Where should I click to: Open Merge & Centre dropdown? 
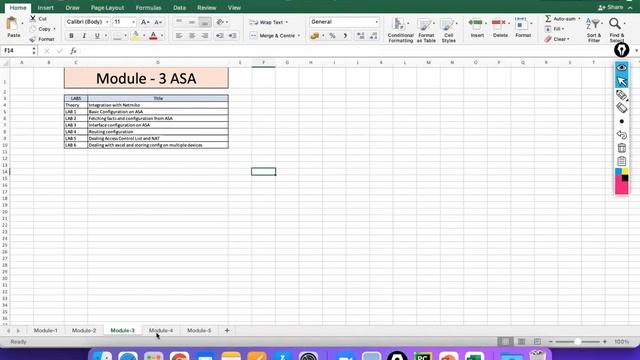pos(299,36)
